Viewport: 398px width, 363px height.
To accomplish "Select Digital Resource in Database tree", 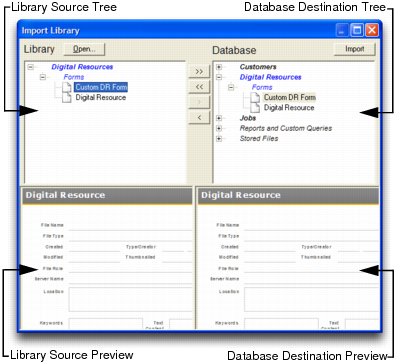I will click(x=289, y=108).
